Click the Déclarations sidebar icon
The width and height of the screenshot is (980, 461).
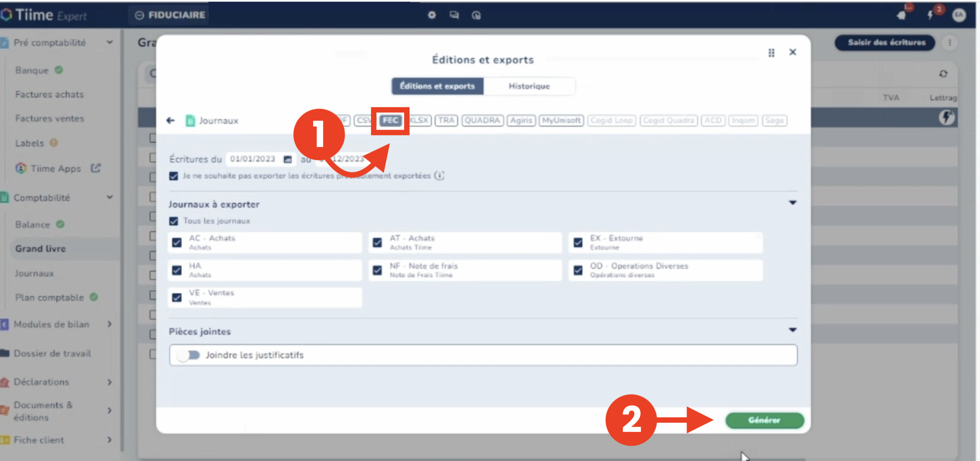coord(5,382)
